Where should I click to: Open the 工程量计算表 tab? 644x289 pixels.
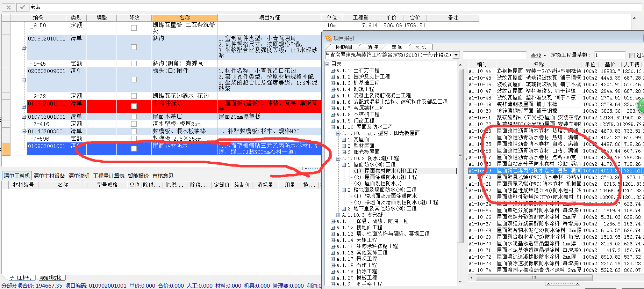109,176
